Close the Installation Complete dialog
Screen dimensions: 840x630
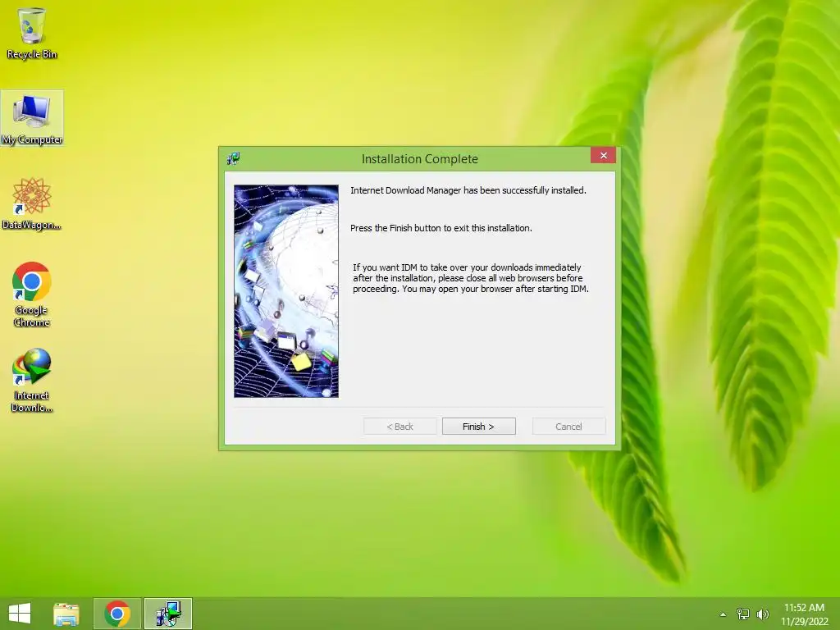tap(603, 155)
